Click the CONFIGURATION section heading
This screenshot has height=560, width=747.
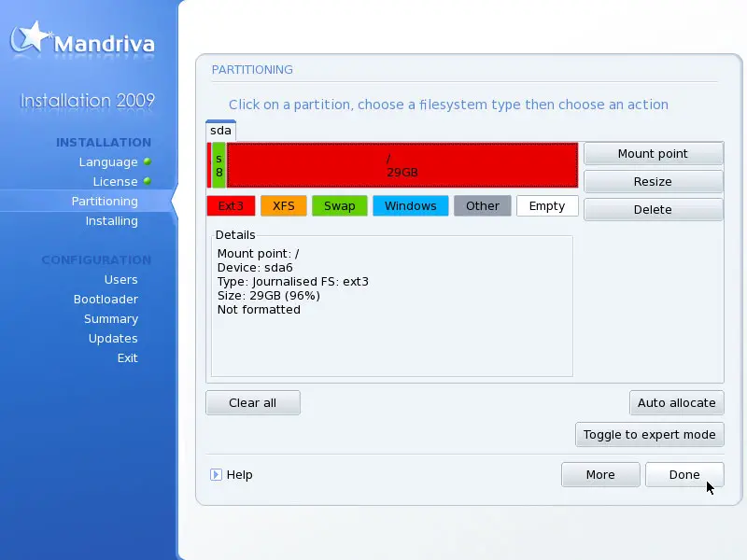pos(96,260)
